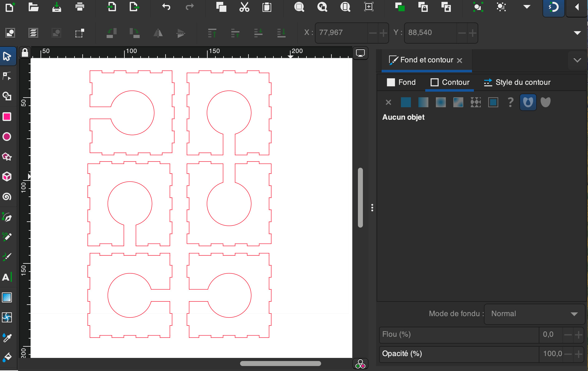Decrease the Y coordinate value
This screenshot has height=371, width=588.
point(462,33)
